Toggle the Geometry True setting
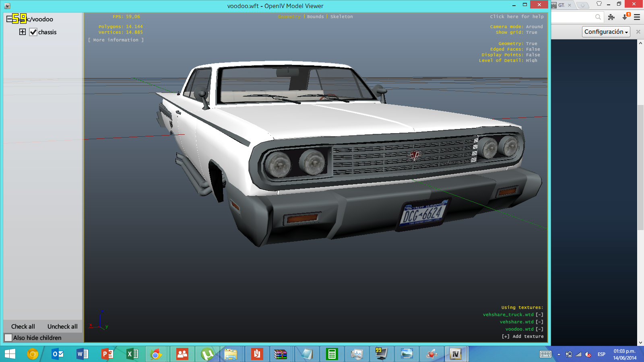 point(531,43)
